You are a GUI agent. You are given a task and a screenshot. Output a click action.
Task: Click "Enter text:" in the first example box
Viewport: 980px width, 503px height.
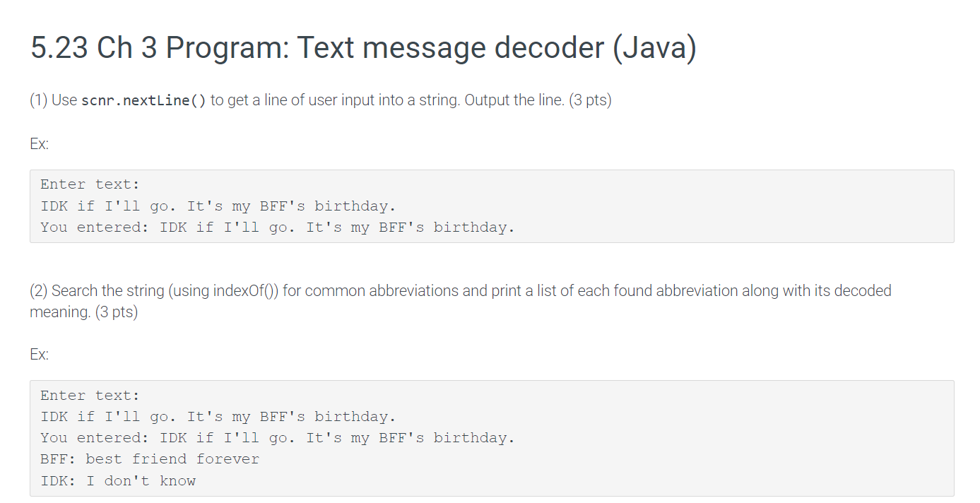point(90,184)
